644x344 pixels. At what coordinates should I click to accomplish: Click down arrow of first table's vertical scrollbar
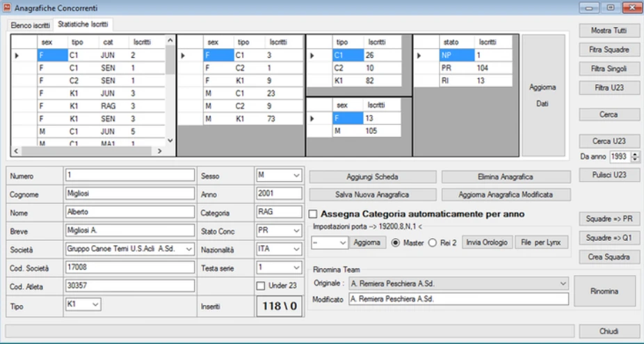point(170,141)
